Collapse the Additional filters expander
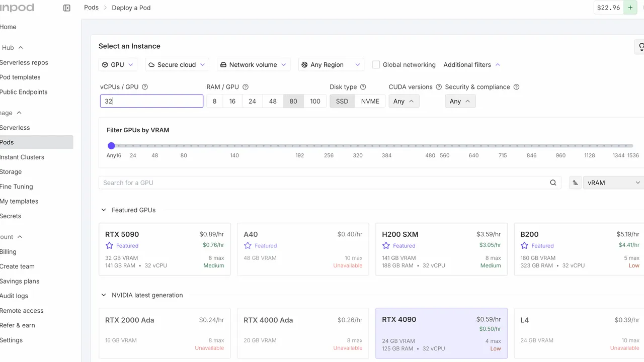Image resolution: width=644 pixels, height=362 pixels. tap(472, 65)
